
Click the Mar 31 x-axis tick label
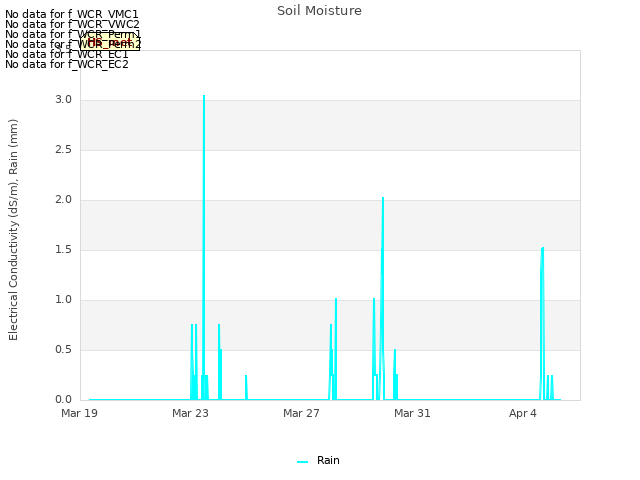[412, 413]
